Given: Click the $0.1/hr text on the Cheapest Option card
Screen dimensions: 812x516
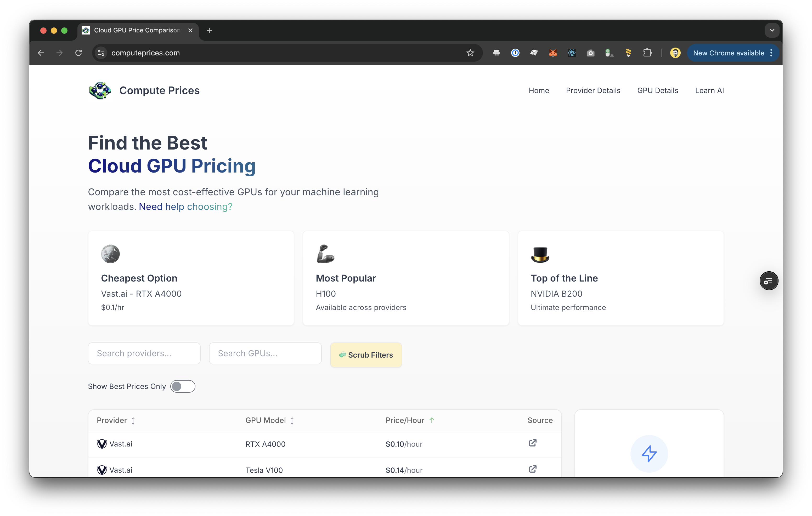Looking at the screenshot, I should (113, 307).
